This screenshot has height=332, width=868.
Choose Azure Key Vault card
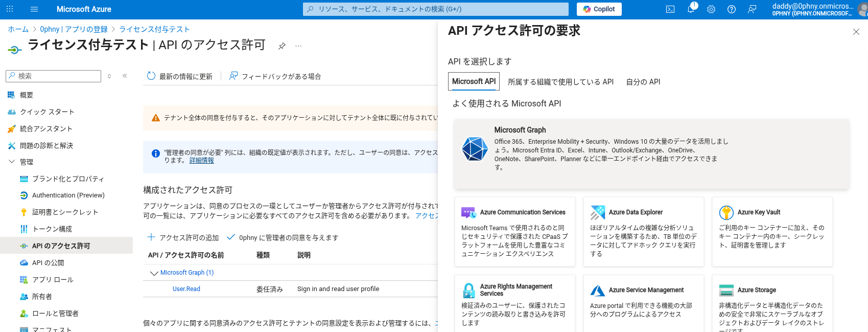click(772, 232)
